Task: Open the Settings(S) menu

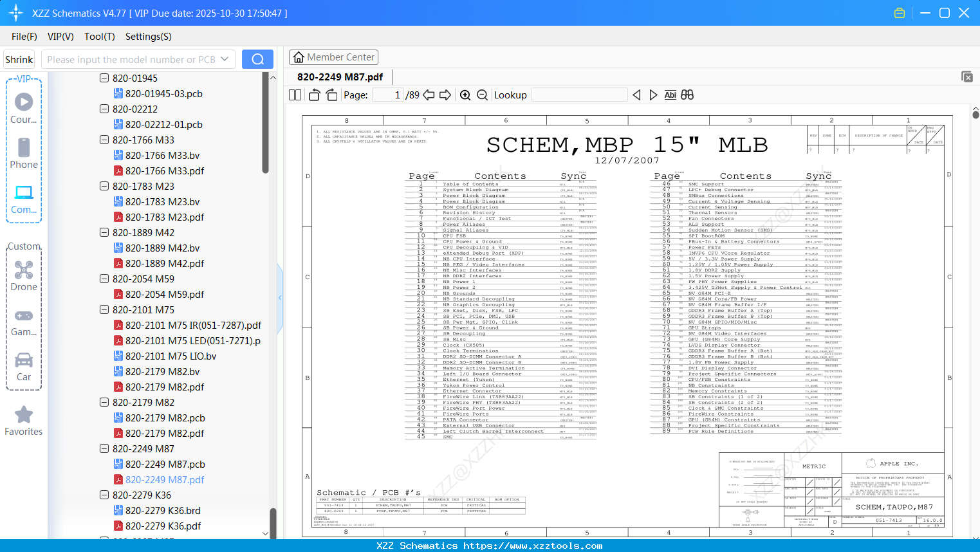Action: pos(149,37)
